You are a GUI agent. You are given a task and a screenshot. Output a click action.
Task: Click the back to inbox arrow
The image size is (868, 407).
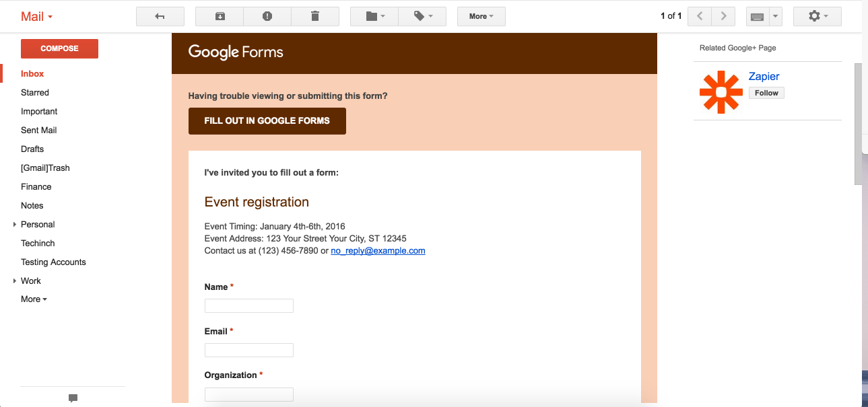(160, 16)
